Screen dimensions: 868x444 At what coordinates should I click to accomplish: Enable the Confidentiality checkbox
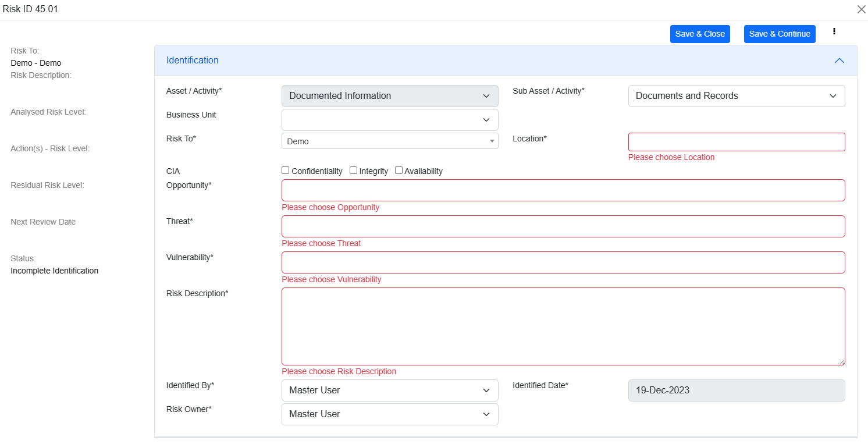pos(286,171)
